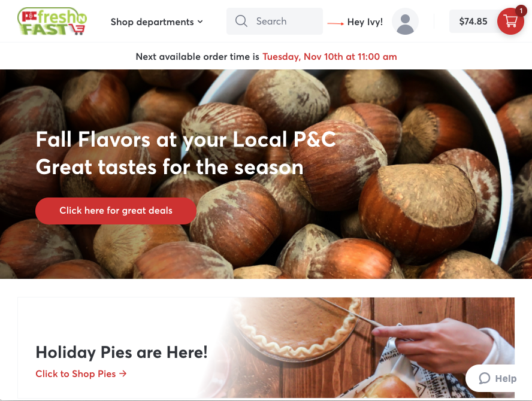Open the Fall Flavors hazelnut banner
This screenshot has height=401, width=532.
coord(266,174)
